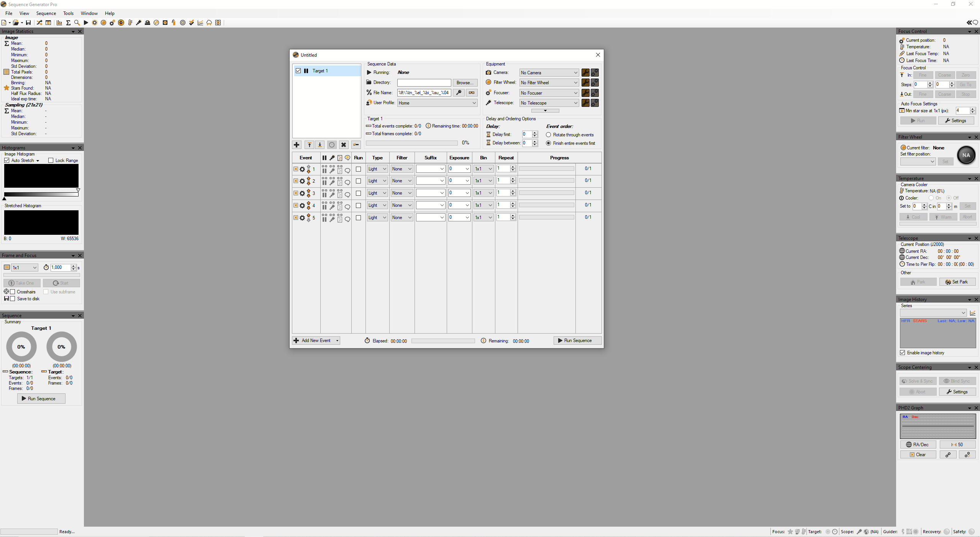Click the save sequence floppy disk icon
980x537 pixels.
point(28,23)
